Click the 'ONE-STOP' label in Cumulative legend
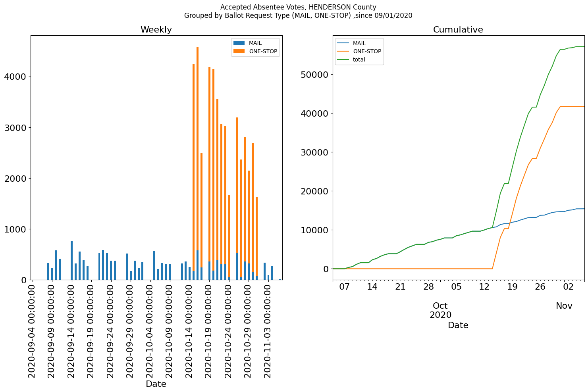The width and height of the screenshot is (588, 392). (x=367, y=52)
